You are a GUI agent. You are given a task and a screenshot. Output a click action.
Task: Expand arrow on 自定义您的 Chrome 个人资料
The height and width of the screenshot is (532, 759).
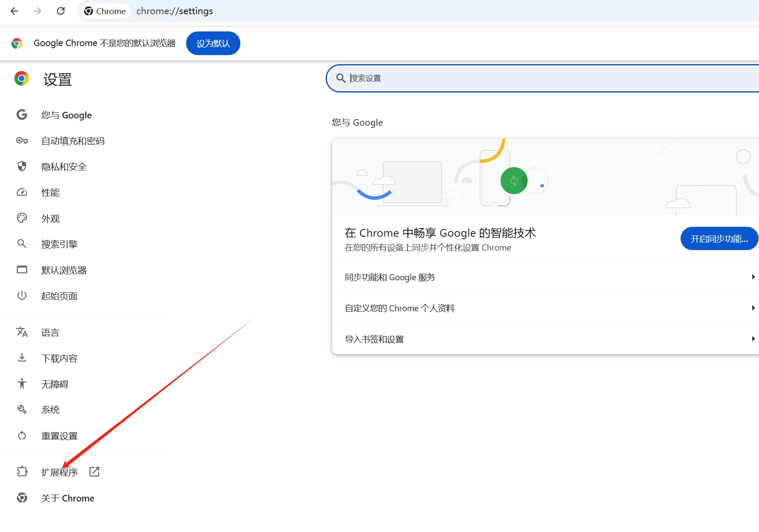[x=753, y=308]
